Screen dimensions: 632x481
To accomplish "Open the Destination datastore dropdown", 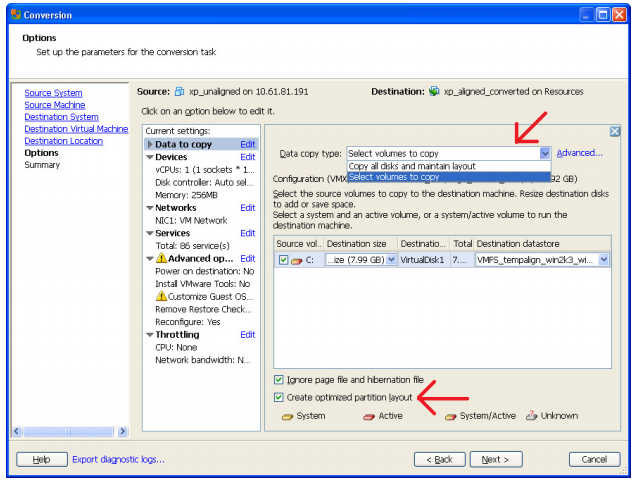I will click(603, 260).
